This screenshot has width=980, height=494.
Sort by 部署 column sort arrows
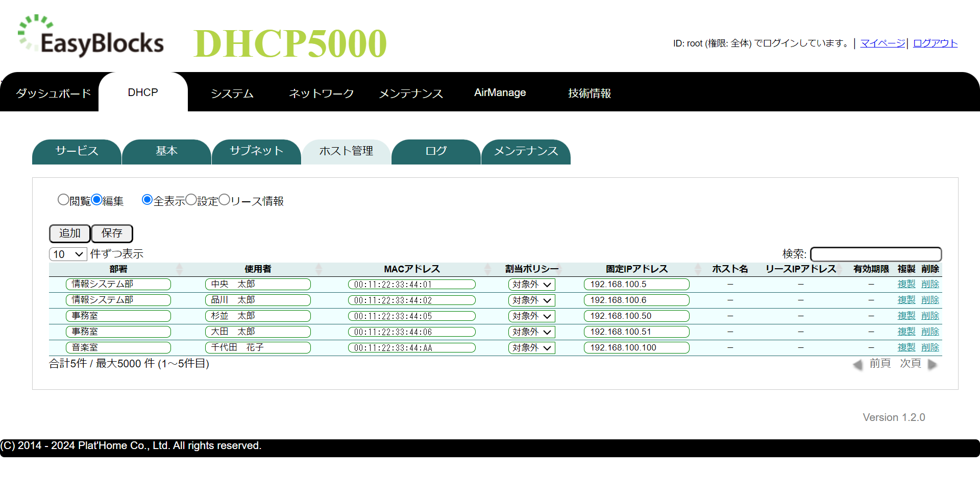[x=179, y=269]
